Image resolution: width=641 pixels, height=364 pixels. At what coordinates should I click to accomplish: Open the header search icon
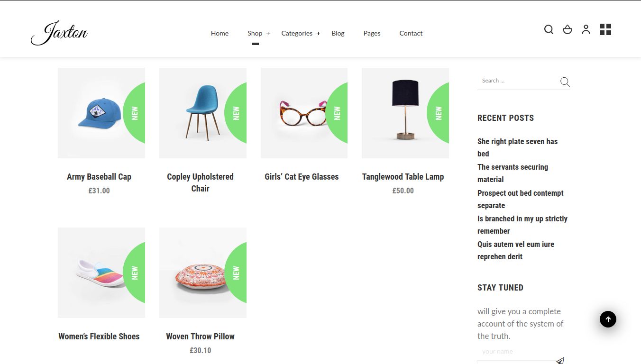pos(549,30)
